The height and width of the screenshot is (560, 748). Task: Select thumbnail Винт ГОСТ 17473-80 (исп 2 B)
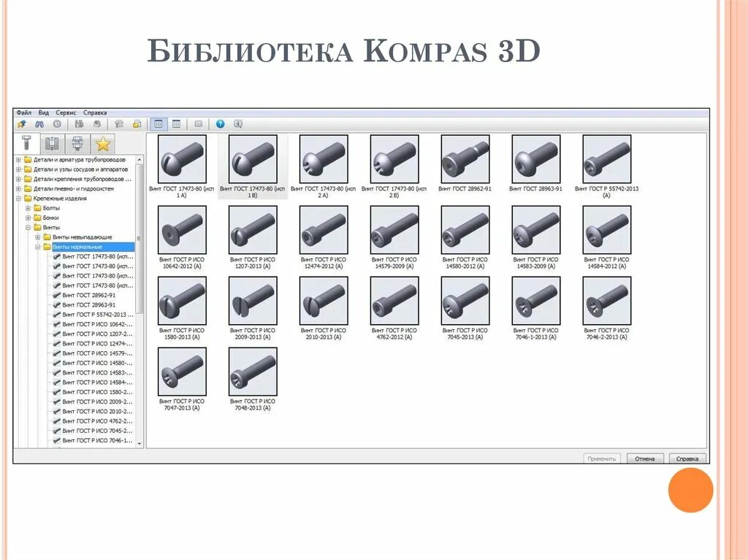tap(394, 159)
